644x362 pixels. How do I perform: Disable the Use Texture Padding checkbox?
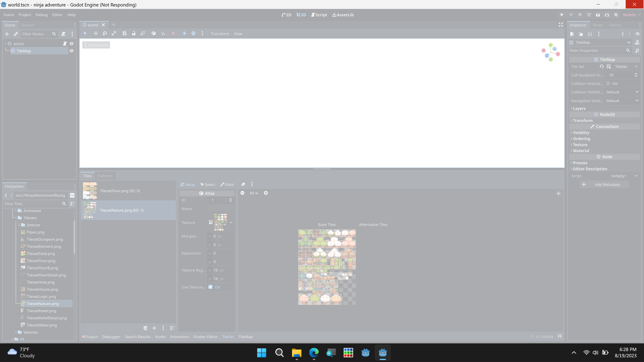(x=210, y=287)
